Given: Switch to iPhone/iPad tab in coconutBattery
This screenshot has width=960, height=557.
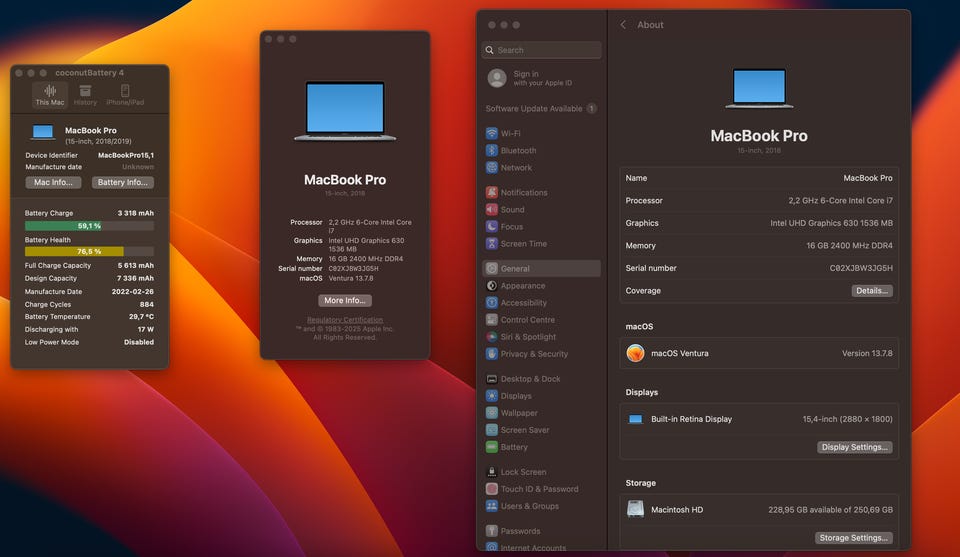Looking at the screenshot, I should click(x=125, y=95).
